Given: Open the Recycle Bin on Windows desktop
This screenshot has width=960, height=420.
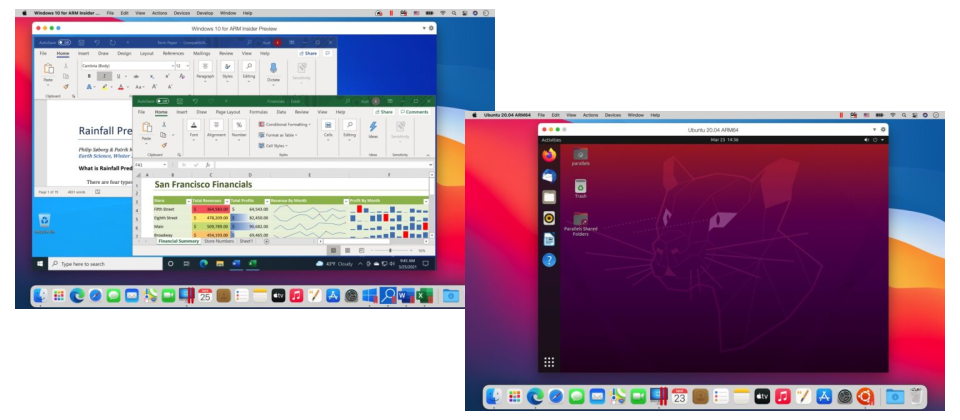Looking at the screenshot, I should coord(44,223).
